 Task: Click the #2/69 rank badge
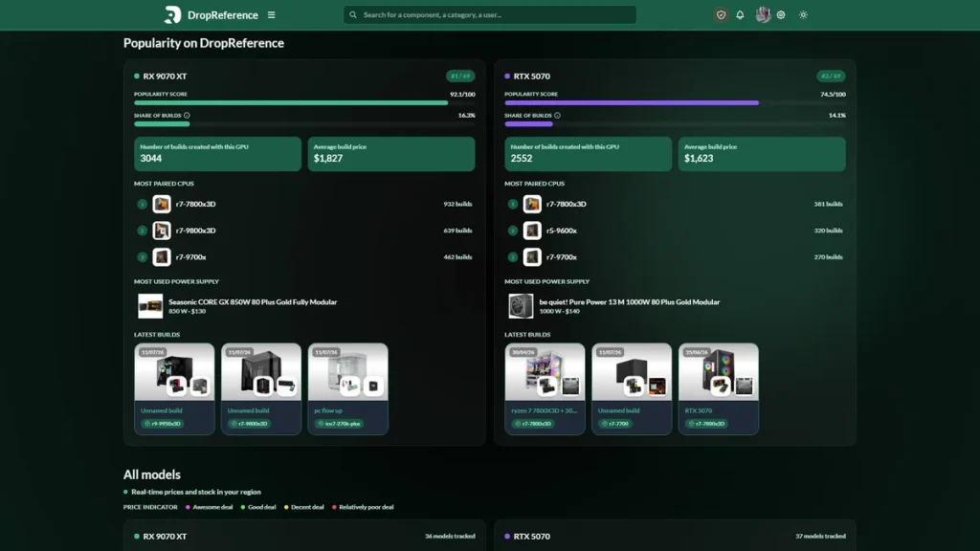tap(831, 77)
